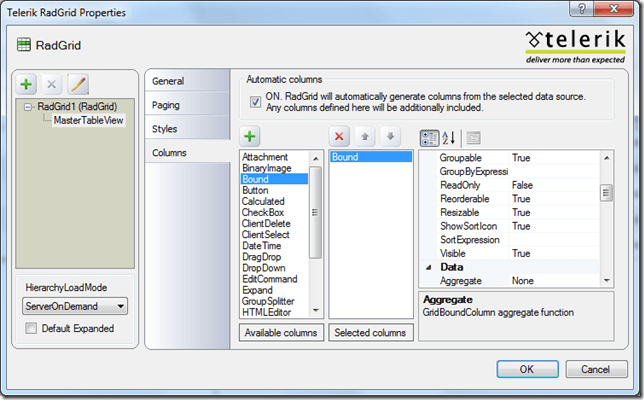Click the pencil edit icon
Image resolution: width=644 pixels, height=400 pixels.
[78, 84]
